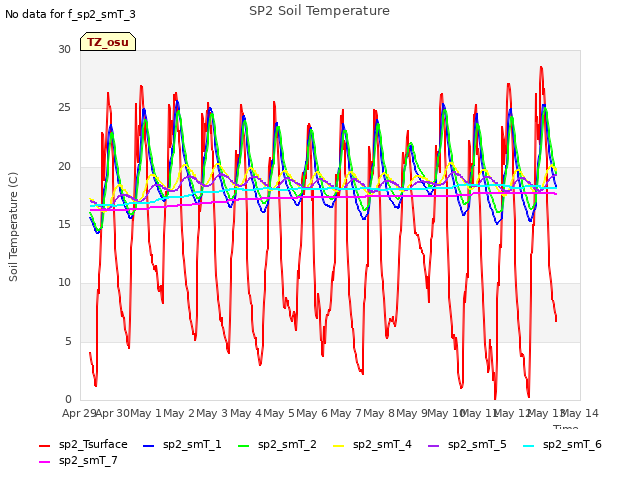The height and width of the screenshot is (480, 640).
Task: Click the TZ_osu annotation label
Action: pyautogui.click(x=108, y=42)
